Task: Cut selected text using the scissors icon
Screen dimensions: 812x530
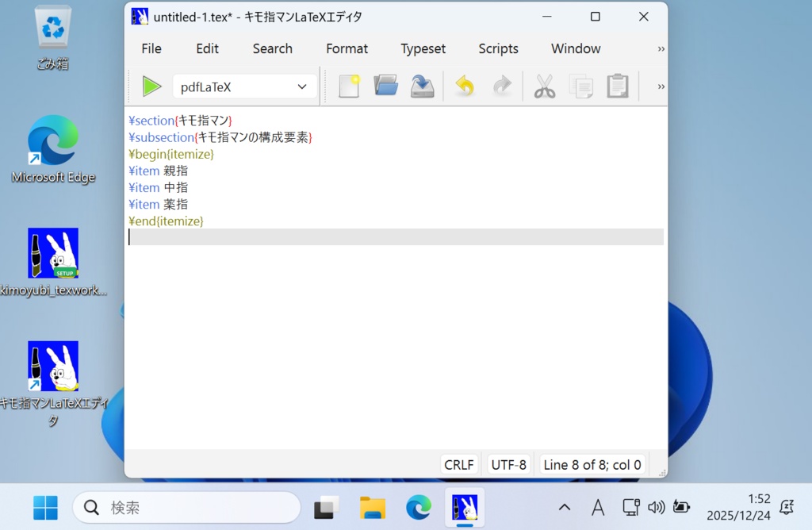Action: pyautogui.click(x=544, y=86)
